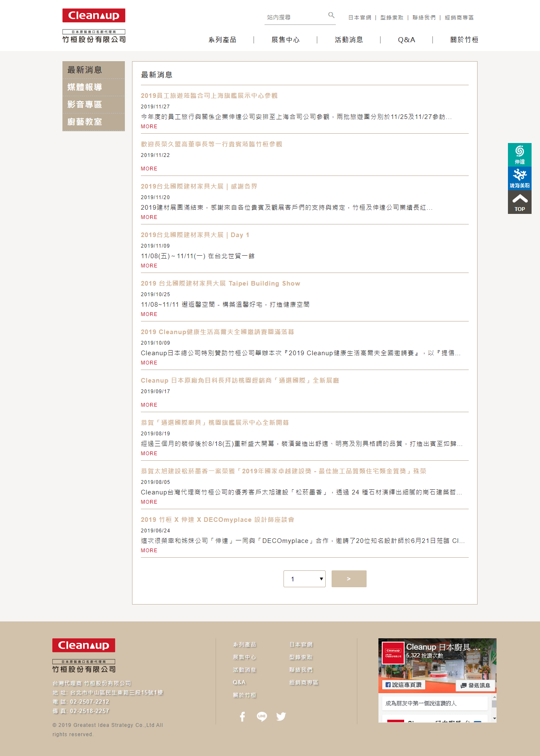The height and width of the screenshot is (756, 540).
Task: Open footer link Q&A
Action: tap(239, 683)
